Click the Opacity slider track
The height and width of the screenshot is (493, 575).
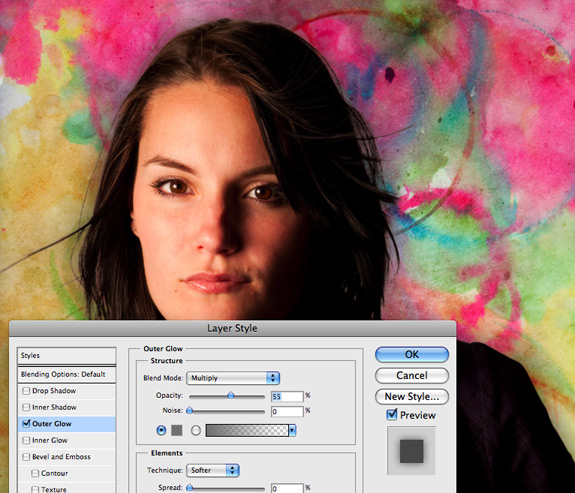coord(227,397)
